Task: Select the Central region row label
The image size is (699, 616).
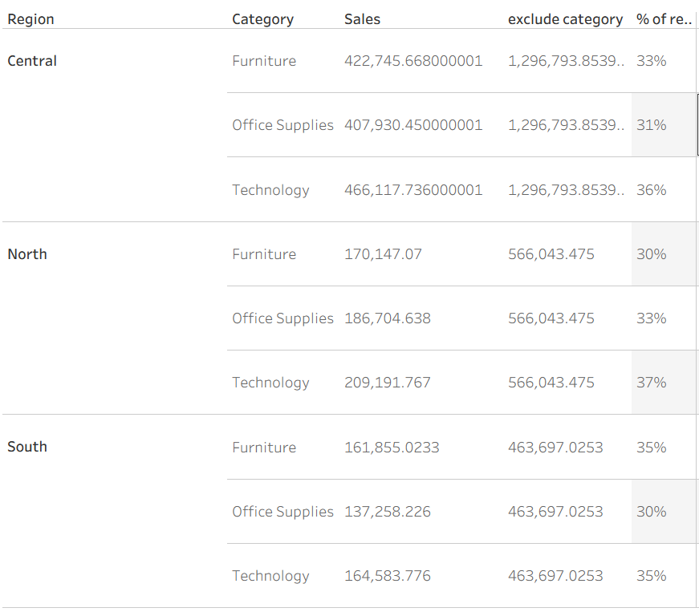Action: pyautogui.click(x=32, y=61)
